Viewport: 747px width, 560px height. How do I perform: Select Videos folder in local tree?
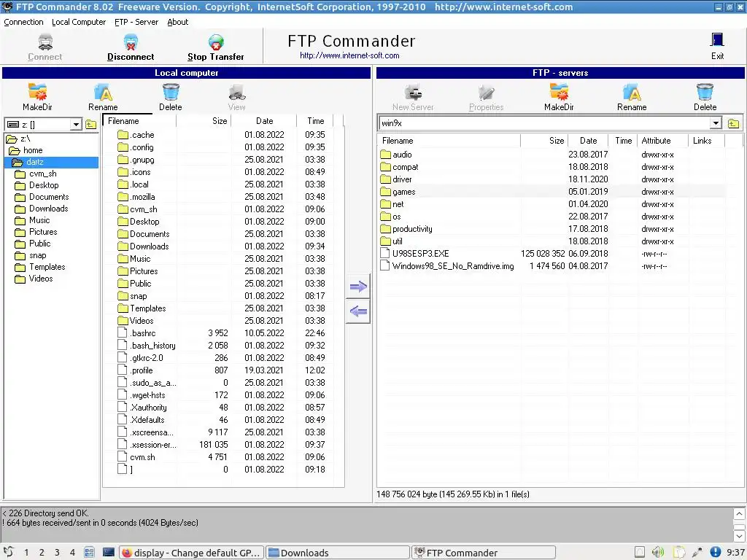click(x=41, y=279)
